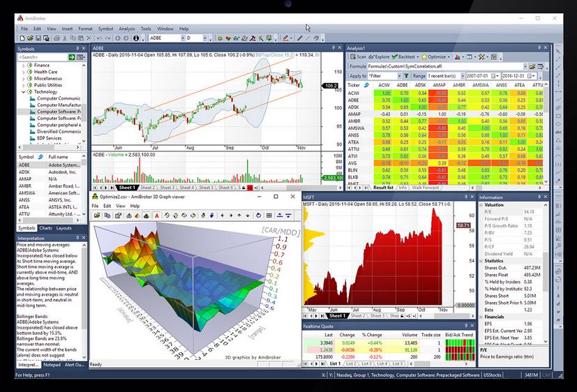577x392 pixels.
Task: Click the Backtest button in Analysis1
Action: click(x=403, y=56)
